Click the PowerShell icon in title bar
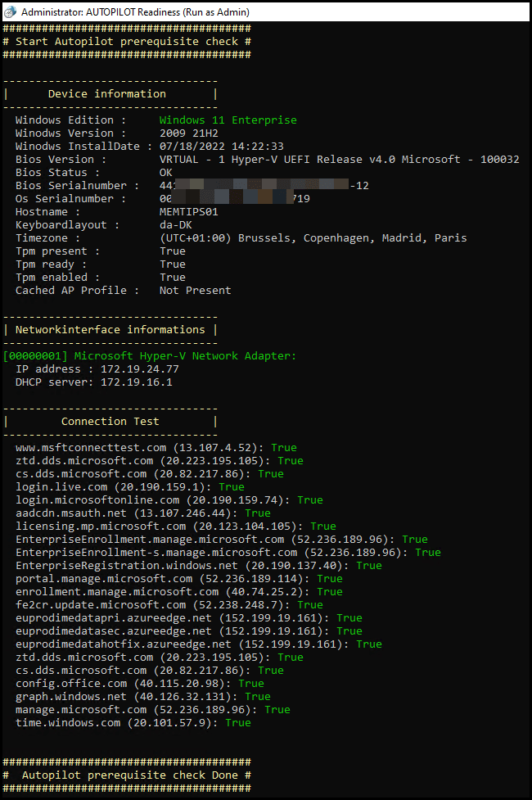532x800 pixels. tap(10, 11)
